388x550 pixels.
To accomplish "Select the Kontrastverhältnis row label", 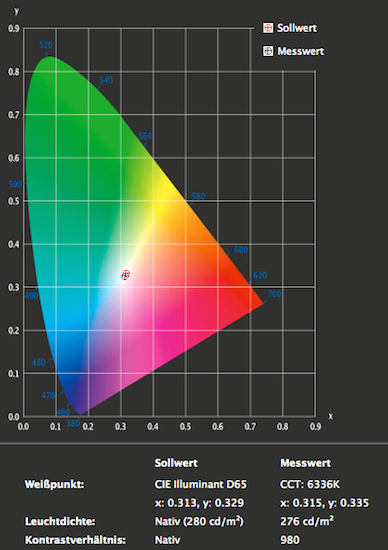I will [x=75, y=539].
